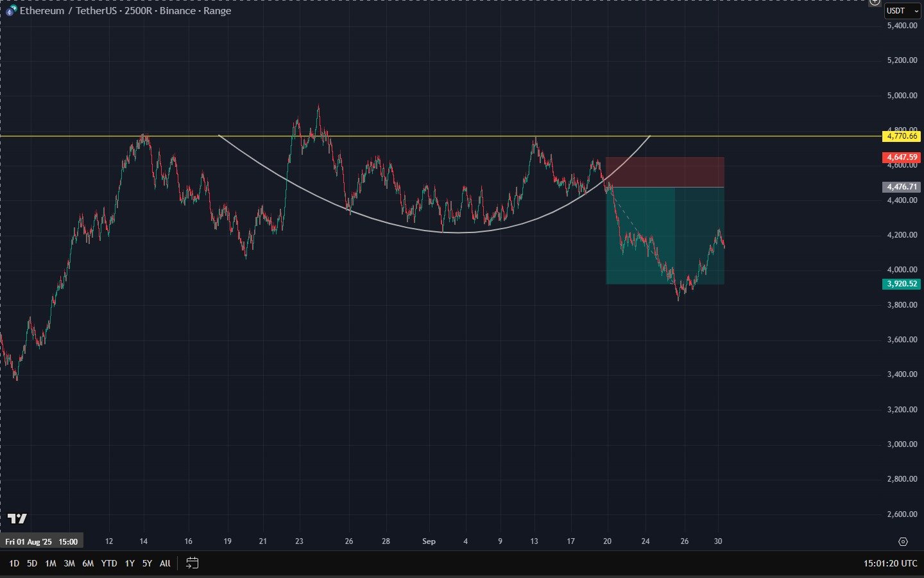The height and width of the screenshot is (578, 924).
Task: Click the yellow 4,770.66 price label
Action: click(x=902, y=136)
